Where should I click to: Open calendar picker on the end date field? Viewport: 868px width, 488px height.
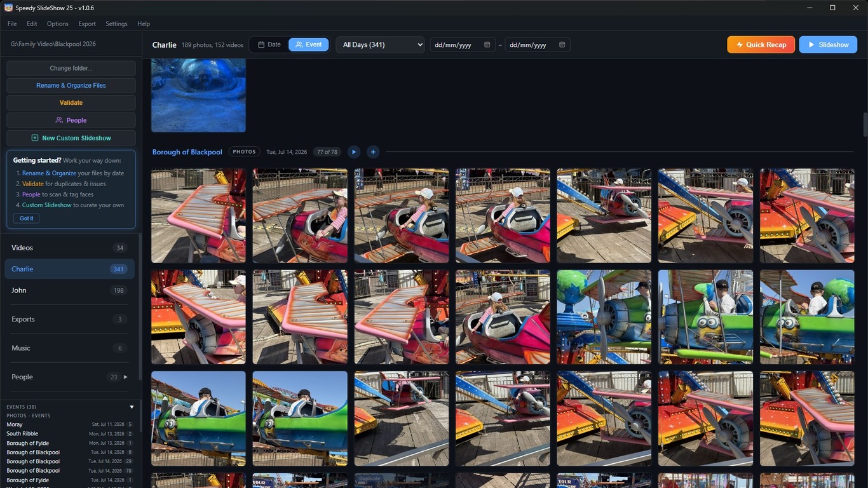point(562,45)
